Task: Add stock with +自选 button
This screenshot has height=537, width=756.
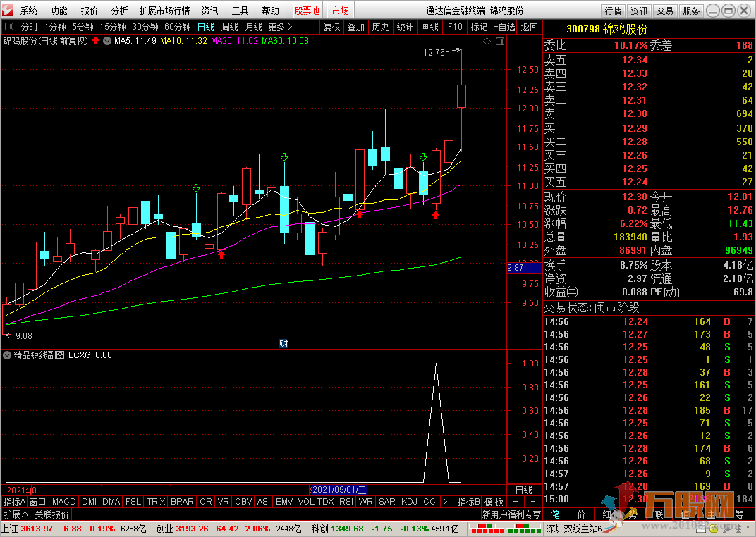Action: click(505, 27)
